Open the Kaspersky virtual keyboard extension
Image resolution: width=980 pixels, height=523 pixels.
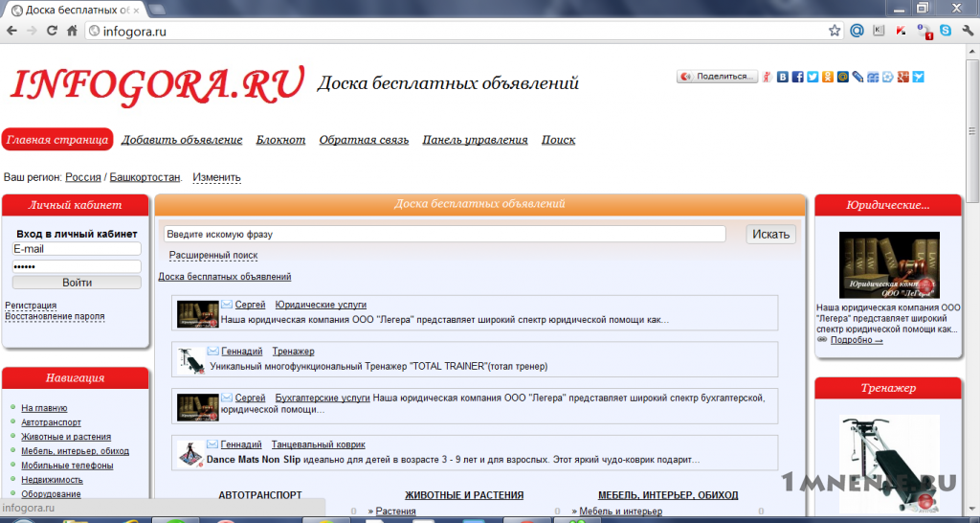coord(879,30)
